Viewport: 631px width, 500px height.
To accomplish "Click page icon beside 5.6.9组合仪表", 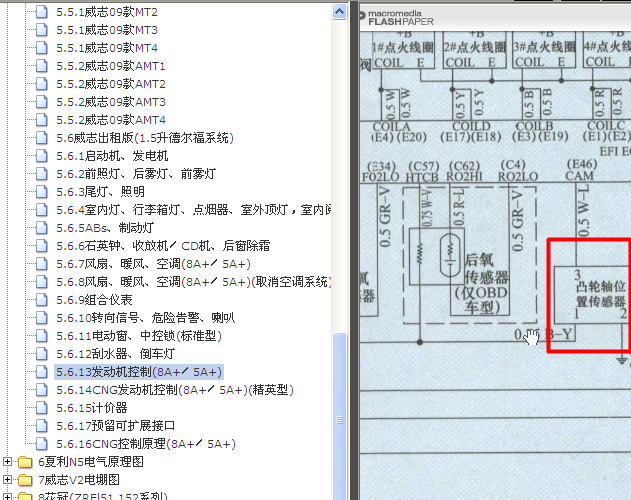I will pos(41,300).
